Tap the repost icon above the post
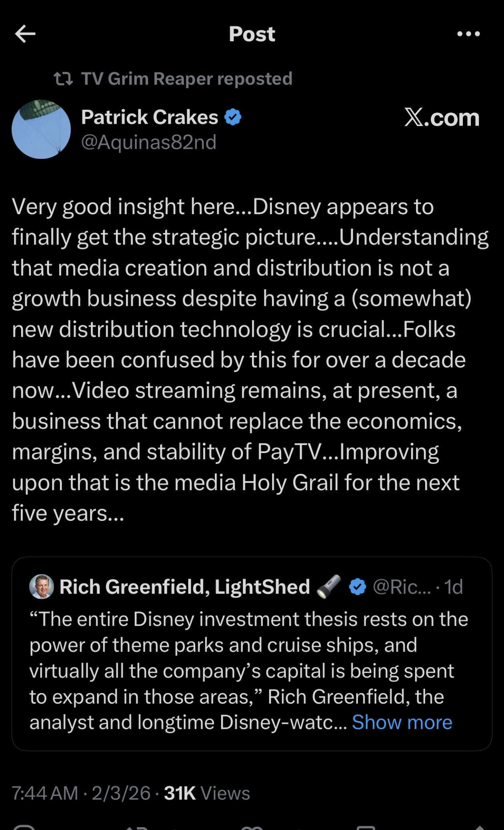504x830 pixels. click(x=63, y=79)
